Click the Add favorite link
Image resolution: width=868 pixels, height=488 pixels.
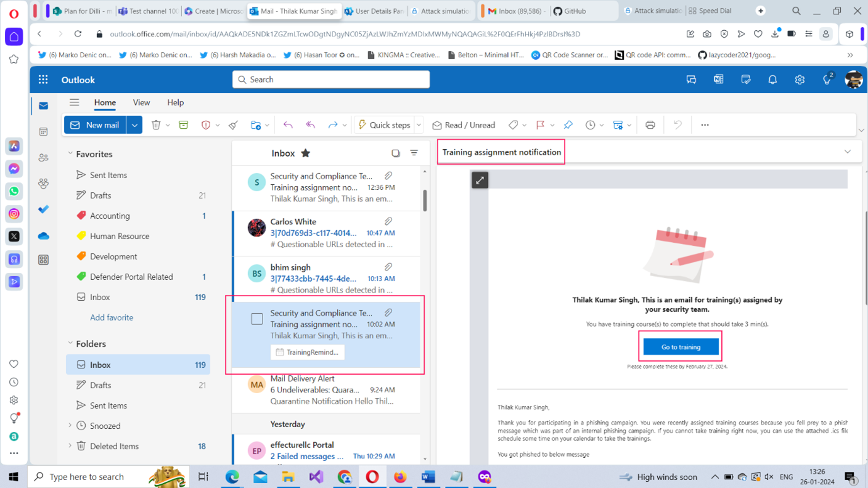tap(111, 318)
